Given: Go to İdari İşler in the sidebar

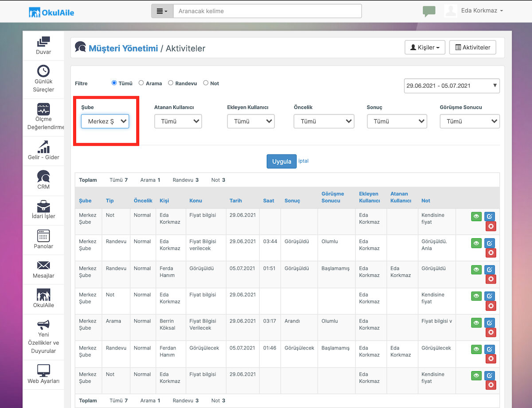Looking at the screenshot, I should (x=43, y=210).
